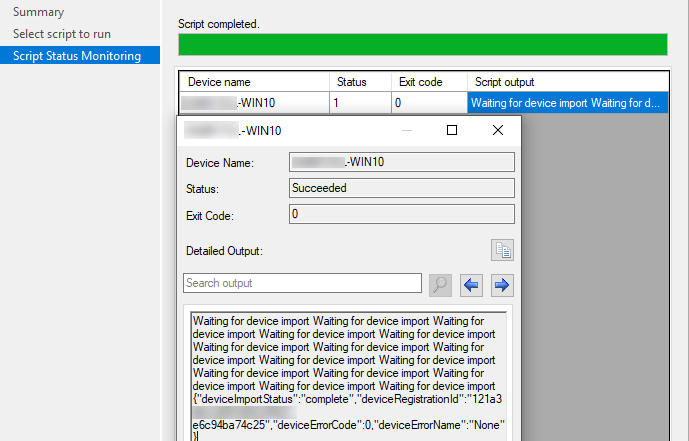The height and width of the screenshot is (441, 689).
Task: Maximize the -WIN10 details dialog
Action: tap(452, 130)
